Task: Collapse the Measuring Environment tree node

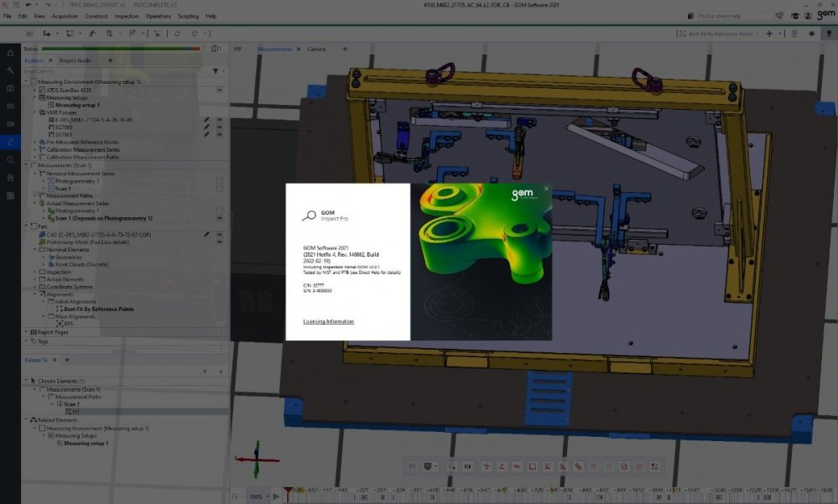Action: click(26, 82)
